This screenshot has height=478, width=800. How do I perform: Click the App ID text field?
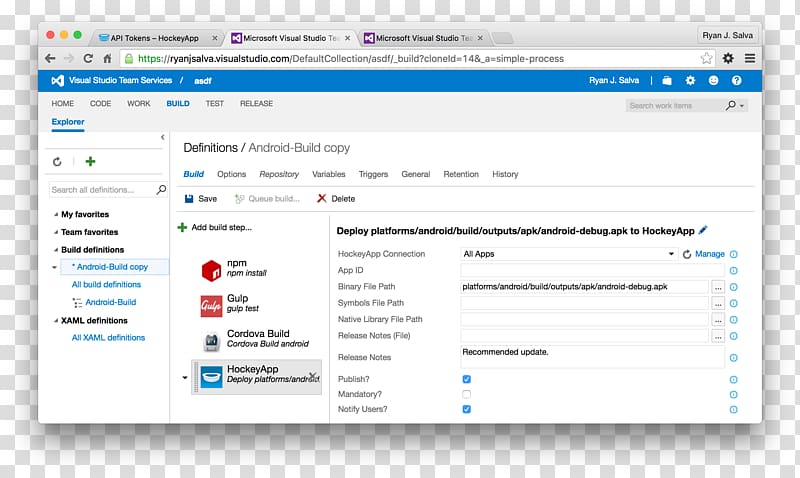click(x=592, y=270)
